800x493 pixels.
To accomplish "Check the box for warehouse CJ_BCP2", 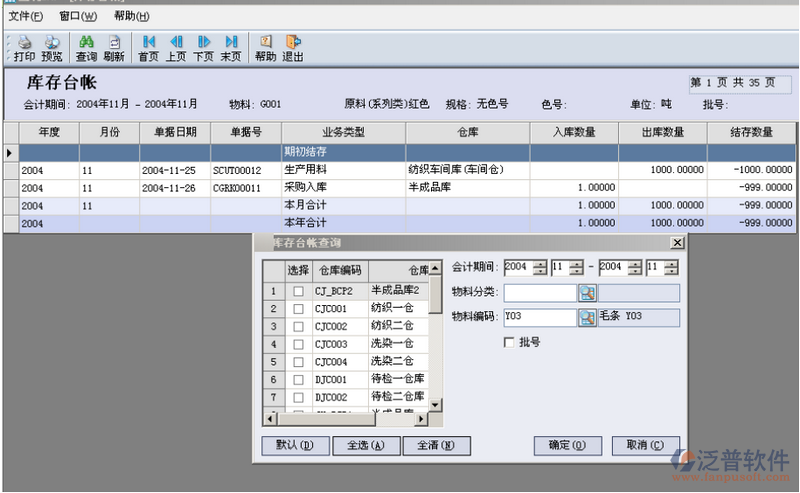I will (298, 291).
